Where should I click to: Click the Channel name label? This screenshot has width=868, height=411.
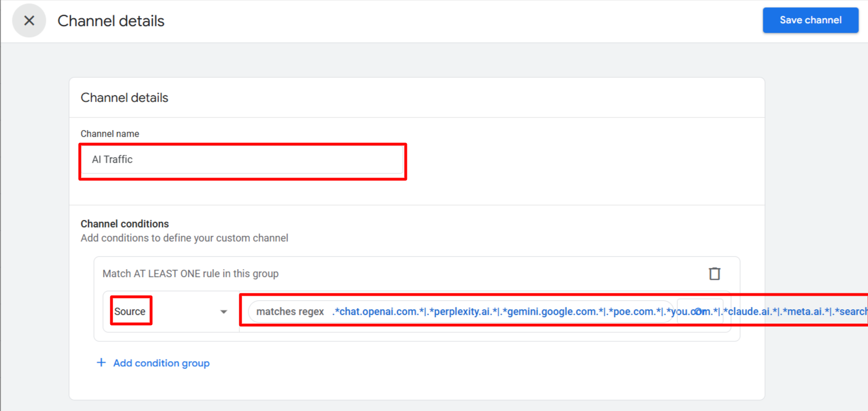pos(110,134)
